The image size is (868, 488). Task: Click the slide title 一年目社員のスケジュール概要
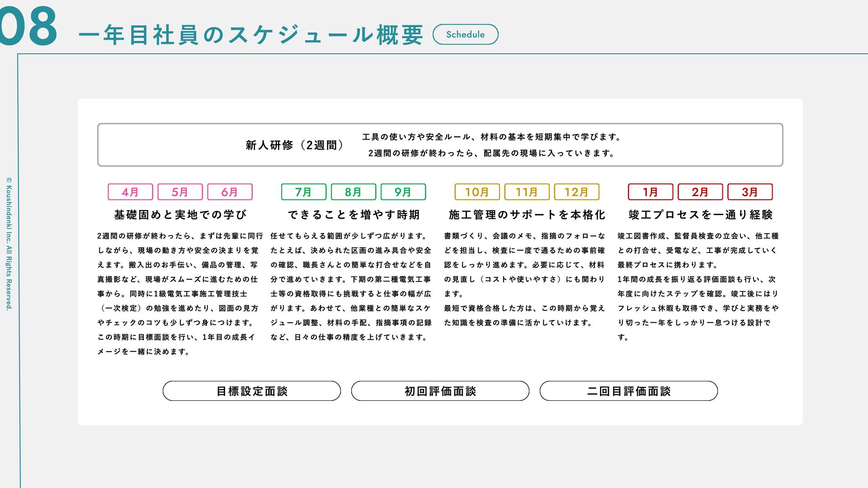click(x=251, y=35)
